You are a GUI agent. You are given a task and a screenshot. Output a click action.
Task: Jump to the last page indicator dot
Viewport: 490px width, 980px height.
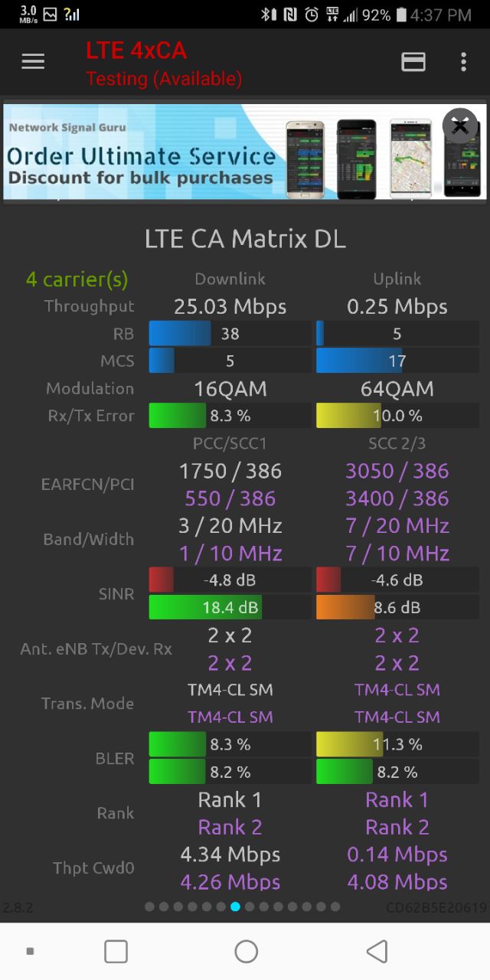(x=335, y=906)
